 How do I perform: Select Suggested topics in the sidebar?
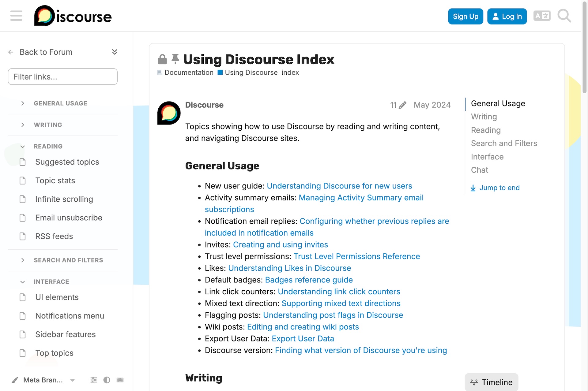67,162
